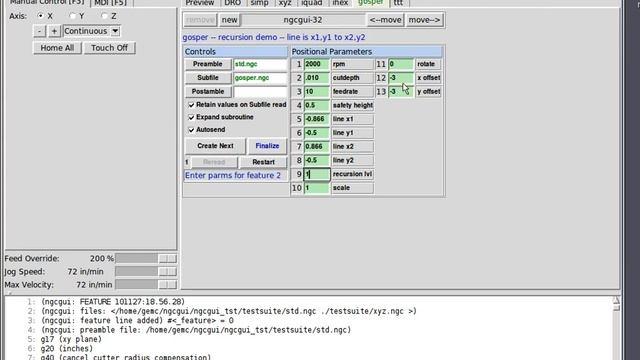640x360 pixels.
Task: Click the feedrate value field
Action: (x=317, y=91)
